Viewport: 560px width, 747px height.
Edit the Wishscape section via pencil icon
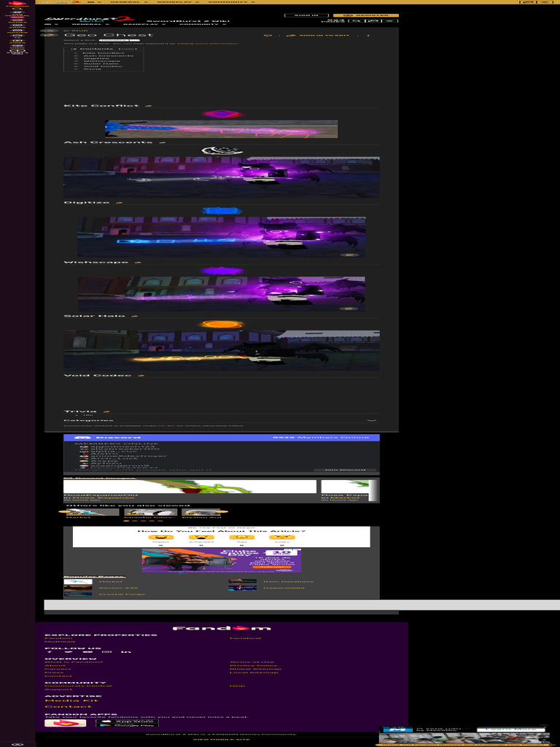138,263
